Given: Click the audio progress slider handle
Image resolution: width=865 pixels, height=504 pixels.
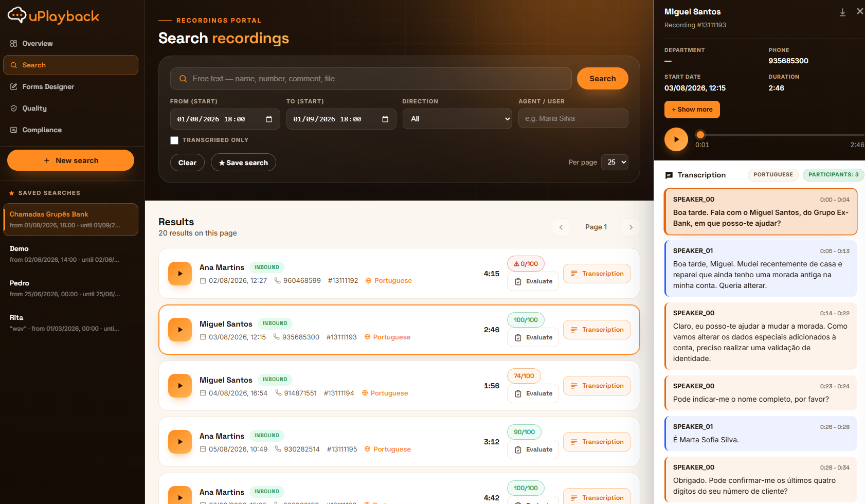Looking at the screenshot, I should point(700,135).
